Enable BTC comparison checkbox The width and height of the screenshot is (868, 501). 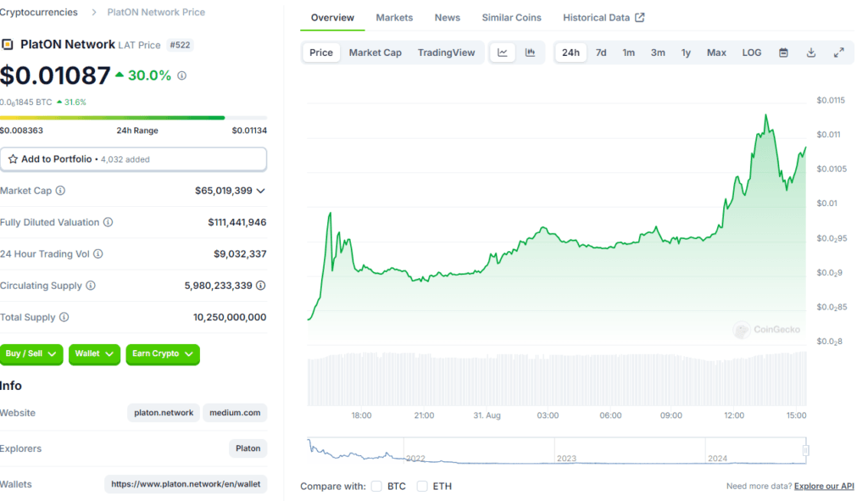tap(377, 486)
